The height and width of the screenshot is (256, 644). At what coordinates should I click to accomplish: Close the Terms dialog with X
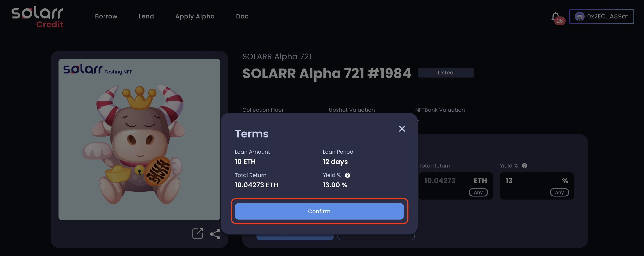(402, 129)
